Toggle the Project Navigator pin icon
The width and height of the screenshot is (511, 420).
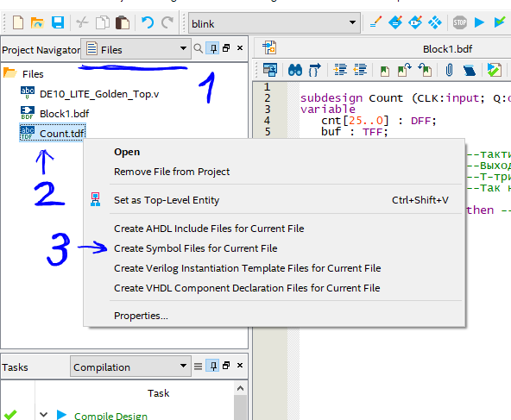(213, 48)
